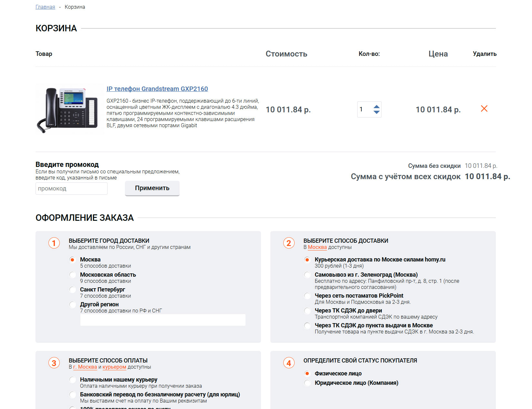Screen dimensions: 532x409
Task: Click г. Москва link in payment section
Action: (x=85, y=367)
